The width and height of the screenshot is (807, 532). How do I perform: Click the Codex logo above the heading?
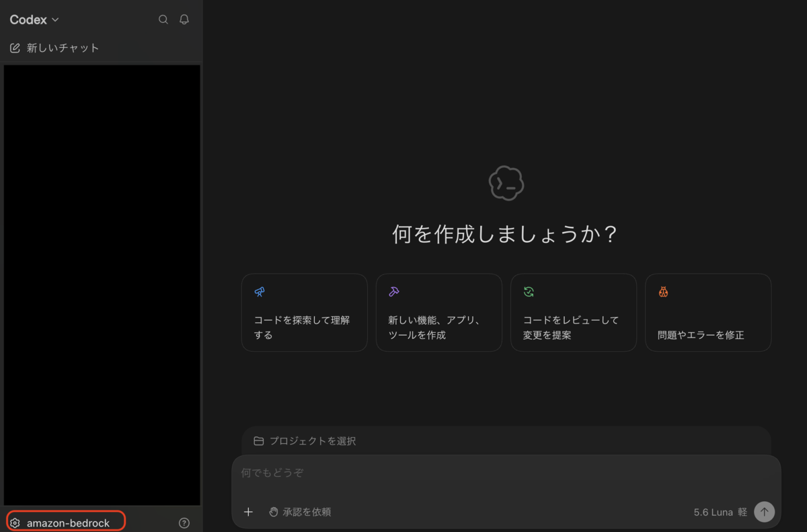[506, 183]
